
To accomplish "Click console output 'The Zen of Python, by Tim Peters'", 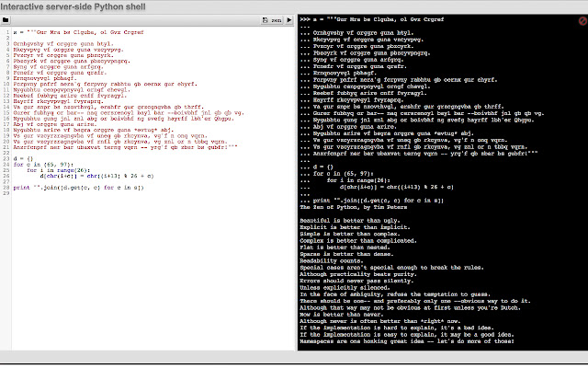I will (x=353, y=207).
